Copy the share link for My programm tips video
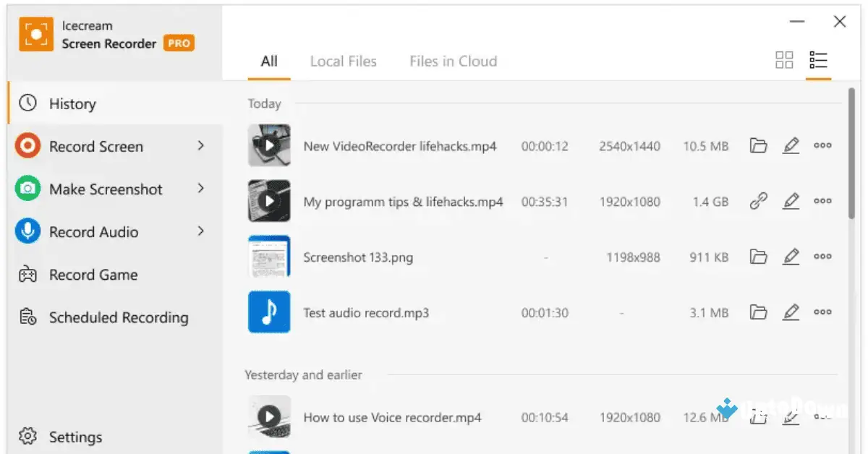 click(758, 201)
